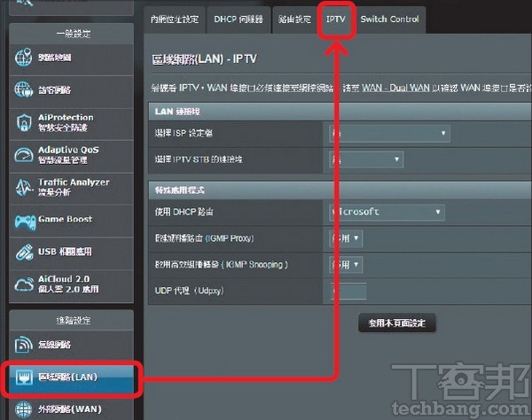The height and width of the screenshot is (420, 532).
Task: Open the IGMP Snooping dropdown
Action: pos(345,264)
